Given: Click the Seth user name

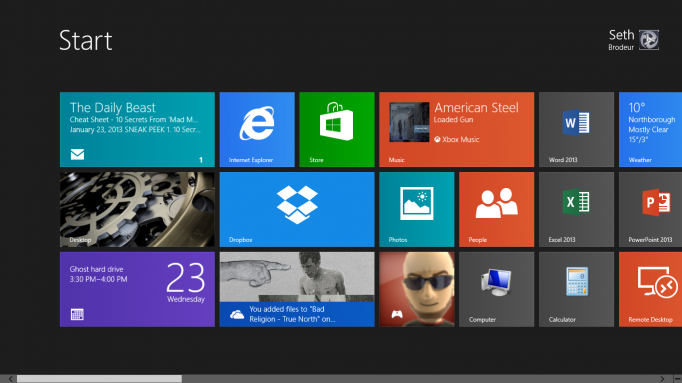Looking at the screenshot, I should coord(622,35).
